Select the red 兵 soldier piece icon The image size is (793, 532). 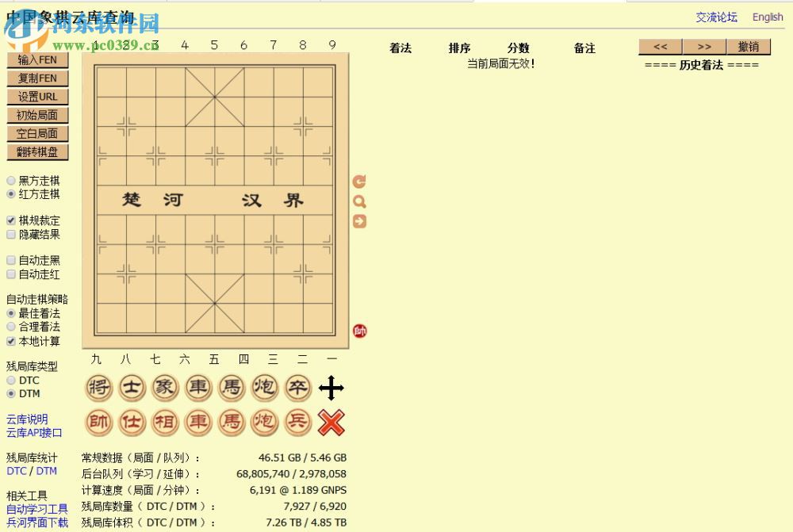tap(297, 423)
